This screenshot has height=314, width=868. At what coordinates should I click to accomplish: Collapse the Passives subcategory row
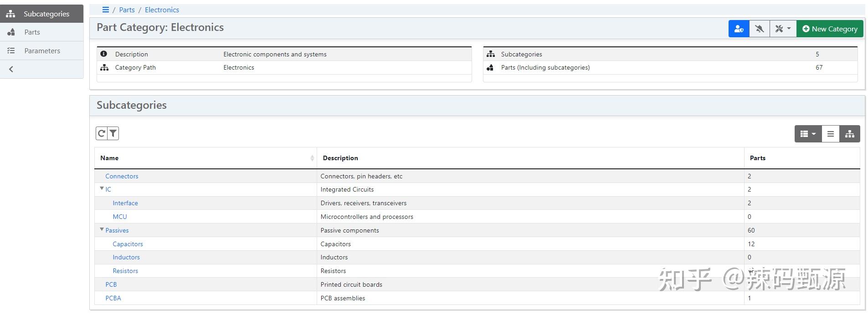tap(102, 229)
